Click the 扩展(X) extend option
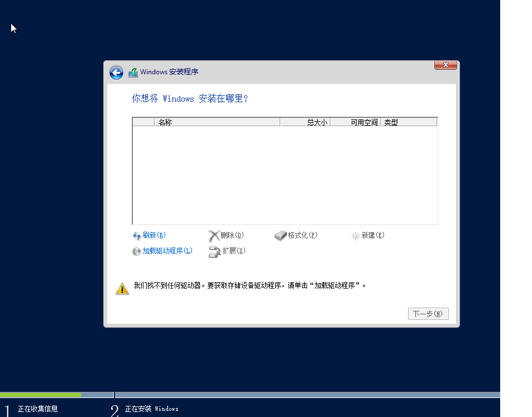532x417 pixels. click(x=233, y=251)
